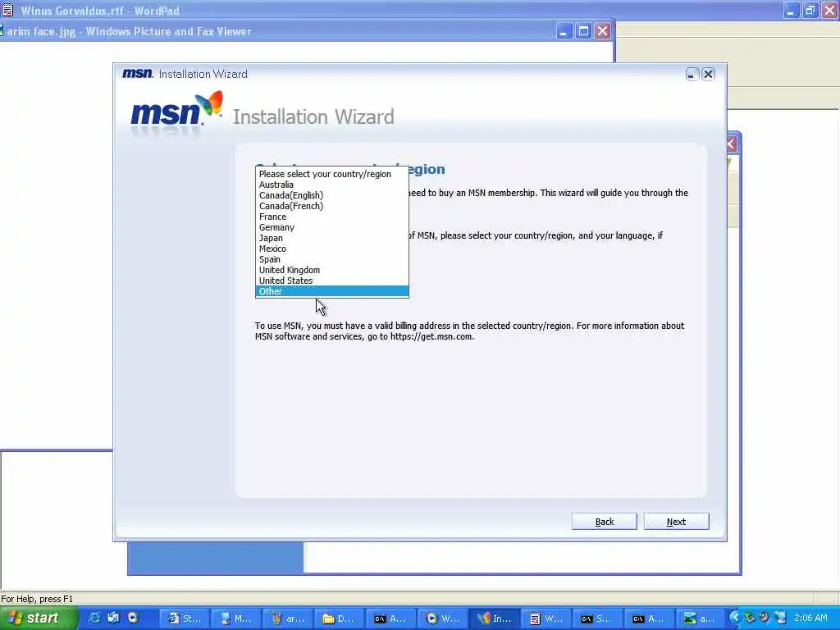Image resolution: width=840 pixels, height=630 pixels.
Task: Switch to the 'ar...' taskbar button
Action: point(286,619)
